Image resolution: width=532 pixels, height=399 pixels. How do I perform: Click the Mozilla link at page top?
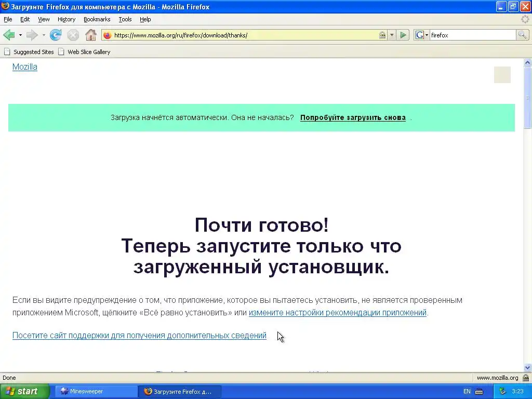(25, 67)
